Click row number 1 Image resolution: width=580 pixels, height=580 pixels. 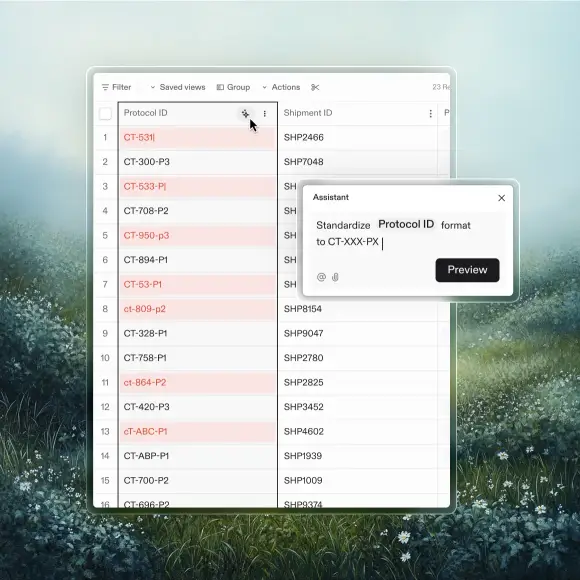point(105,138)
